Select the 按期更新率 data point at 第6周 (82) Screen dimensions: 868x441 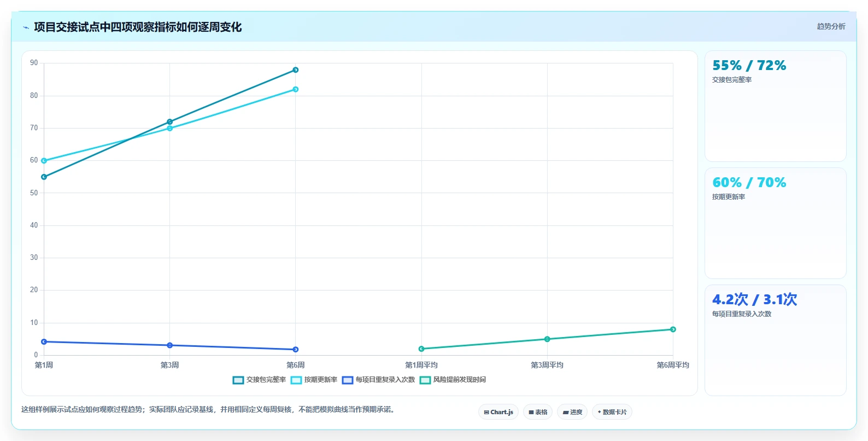pyautogui.click(x=296, y=89)
